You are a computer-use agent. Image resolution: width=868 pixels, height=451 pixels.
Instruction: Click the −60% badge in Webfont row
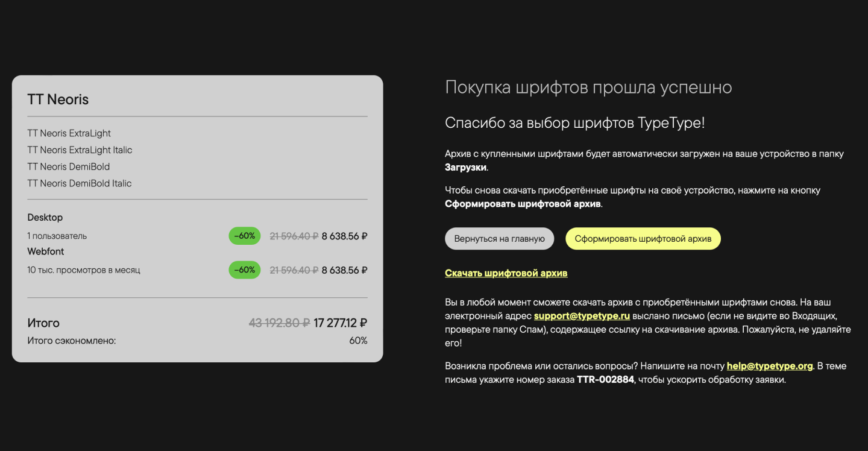click(x=245, y=270)
